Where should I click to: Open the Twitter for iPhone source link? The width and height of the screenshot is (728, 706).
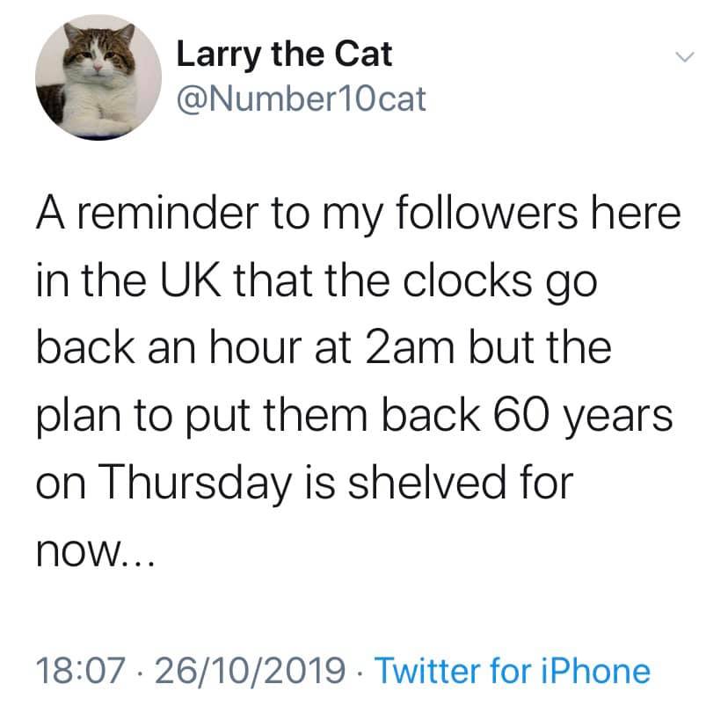(x=514, y=671)
